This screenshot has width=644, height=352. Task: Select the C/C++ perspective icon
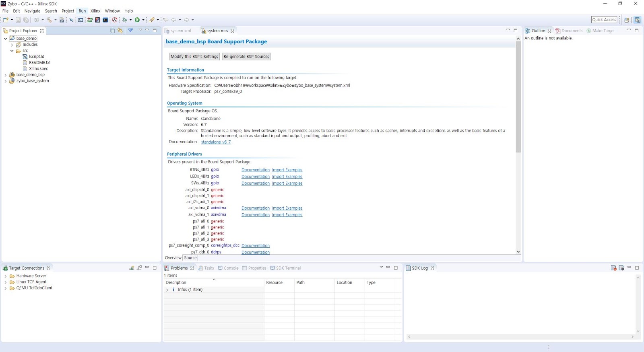click(x=638, y=20)
